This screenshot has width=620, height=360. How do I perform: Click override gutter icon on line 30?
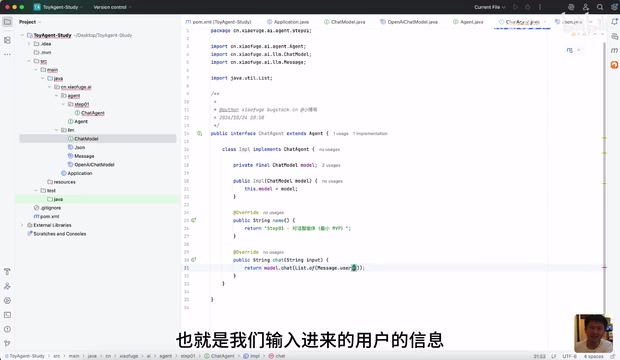(194, 260)
